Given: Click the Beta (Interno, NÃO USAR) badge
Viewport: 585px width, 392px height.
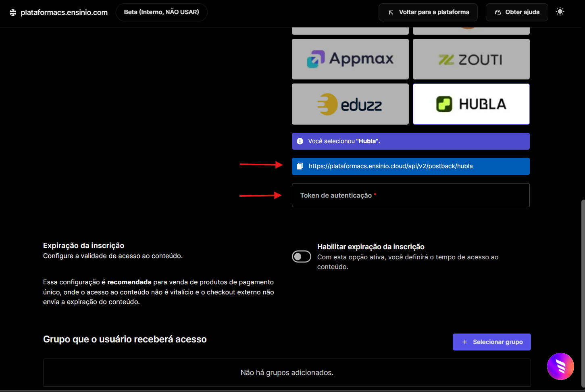Looking at the screenshot, I should pos(161,12).
